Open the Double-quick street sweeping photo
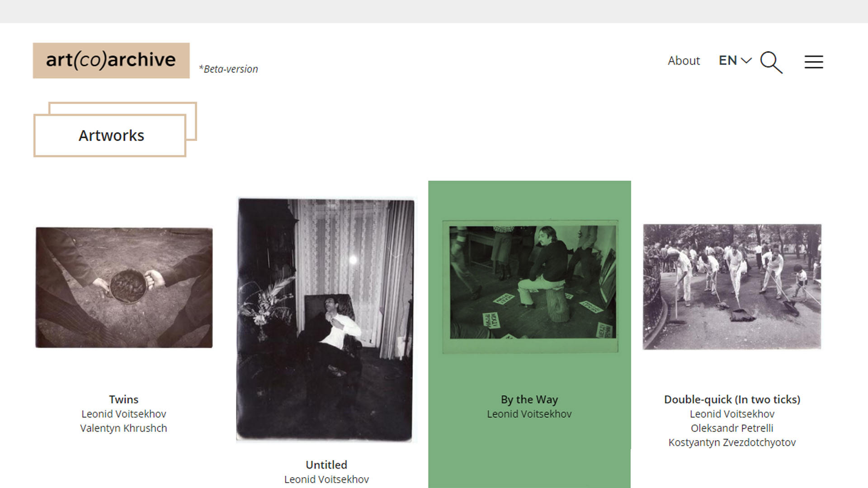Viewport: 868px width, 488px height. (732, 286)
